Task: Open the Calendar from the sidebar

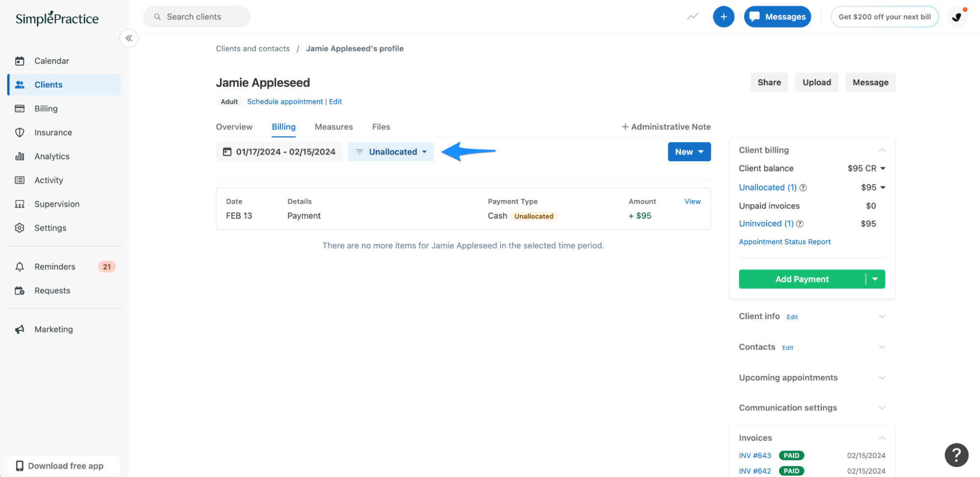Action: [x=20, y=61]
